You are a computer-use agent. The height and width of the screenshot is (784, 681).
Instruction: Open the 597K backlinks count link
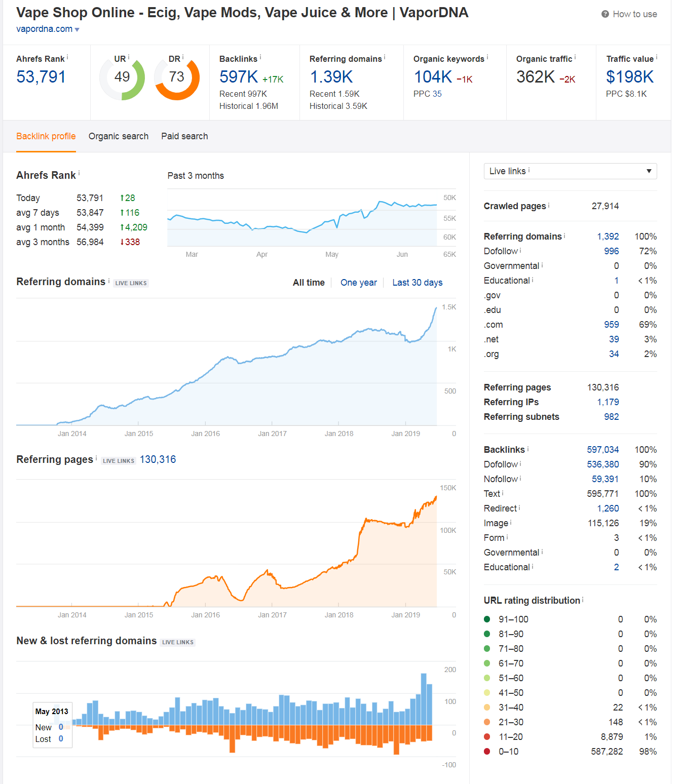pos(239,77)
